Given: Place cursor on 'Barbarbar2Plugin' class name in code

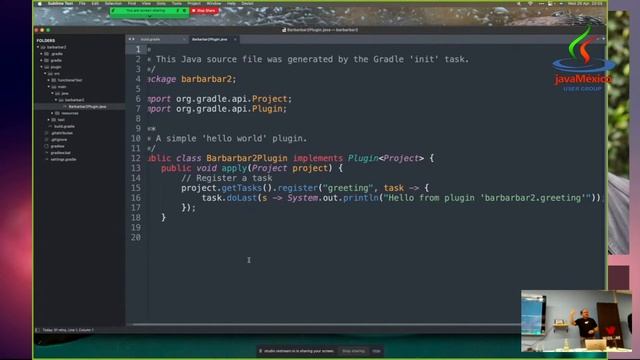Looking at the screenshot, I should (x=247, y=158).
